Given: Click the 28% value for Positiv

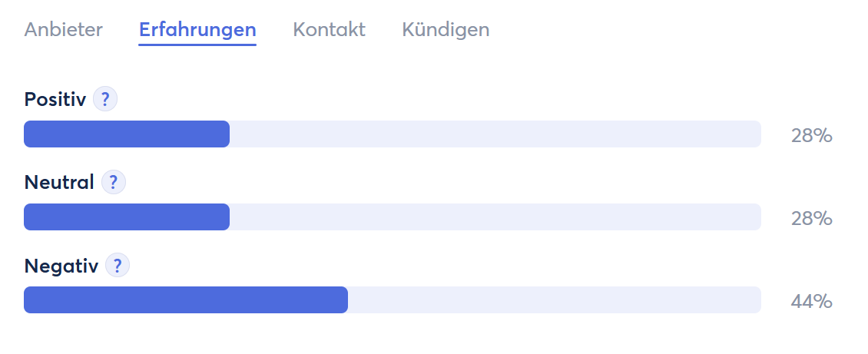Looking at the screenshot, I should pyautogui.click(x=811, y=135).
